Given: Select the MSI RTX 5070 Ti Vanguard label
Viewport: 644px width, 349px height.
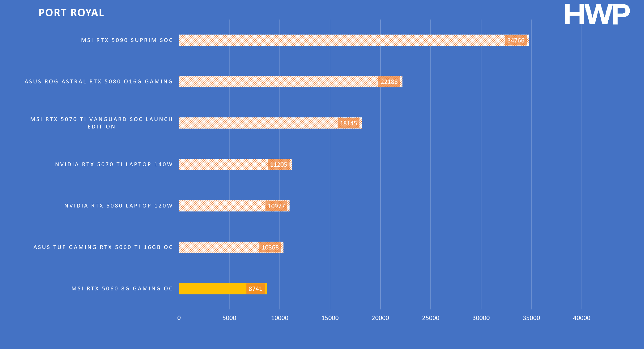Looking at the screenshot, I should (x=101, y=123).
